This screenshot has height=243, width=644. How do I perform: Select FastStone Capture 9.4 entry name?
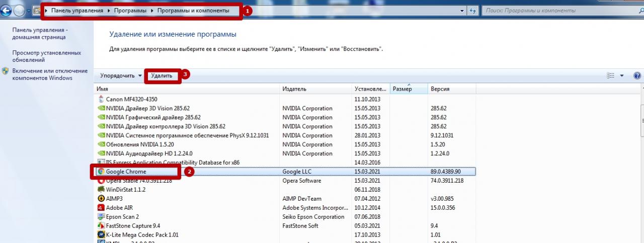click(133, 226)
